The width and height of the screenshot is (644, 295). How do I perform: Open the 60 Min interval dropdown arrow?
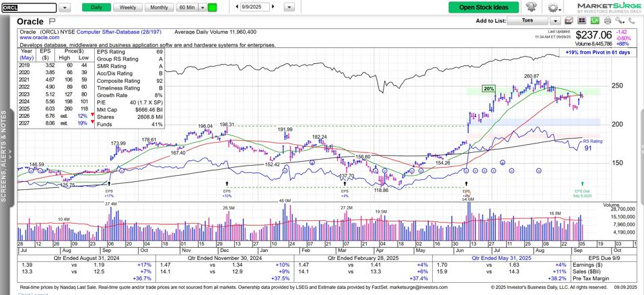(x=203, y=7)
